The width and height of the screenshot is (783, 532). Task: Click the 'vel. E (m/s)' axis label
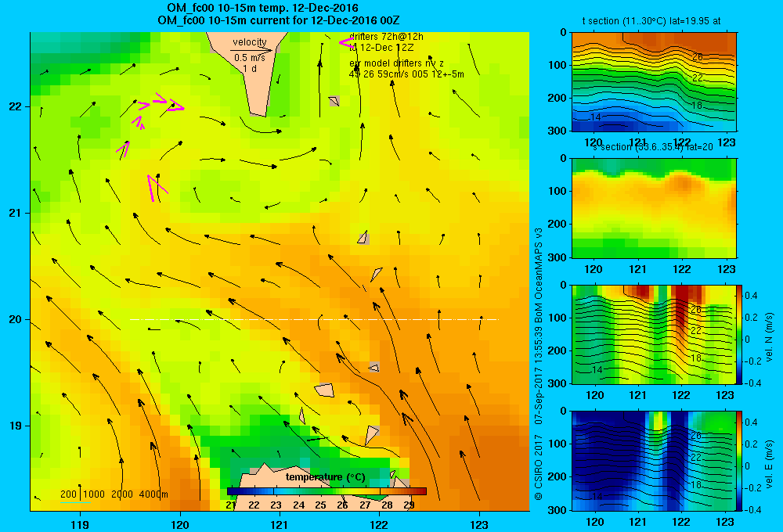pos(770,464)
